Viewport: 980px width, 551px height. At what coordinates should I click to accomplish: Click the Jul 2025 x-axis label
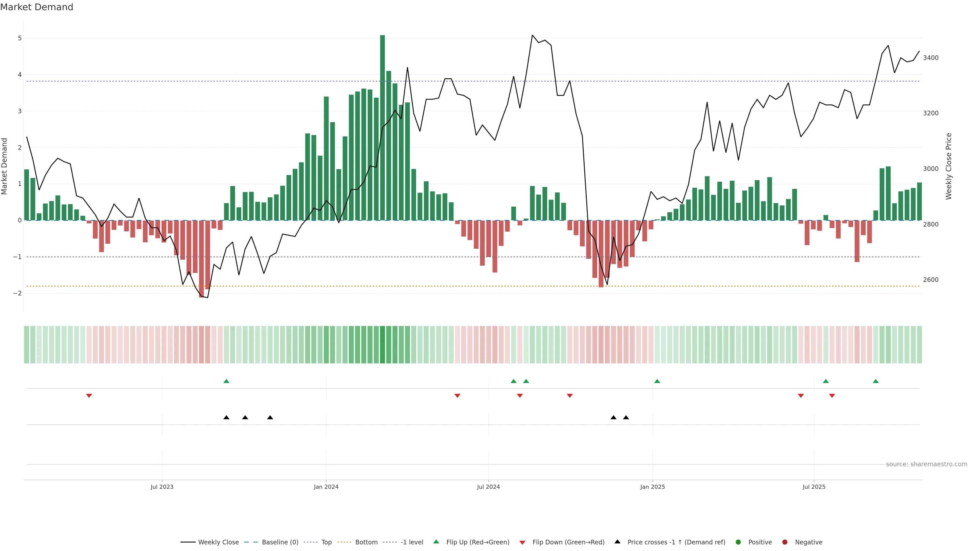(814, 487)
